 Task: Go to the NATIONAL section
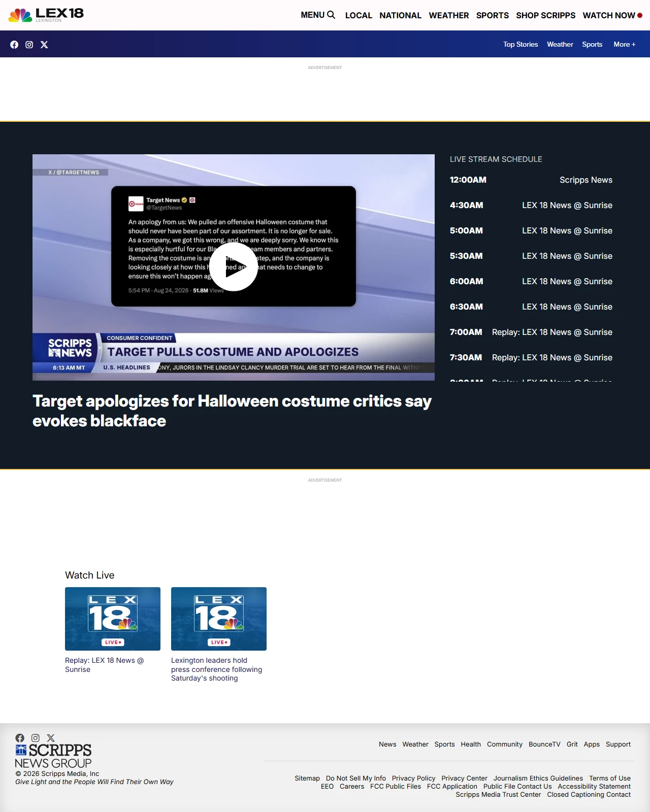[400, 15]
